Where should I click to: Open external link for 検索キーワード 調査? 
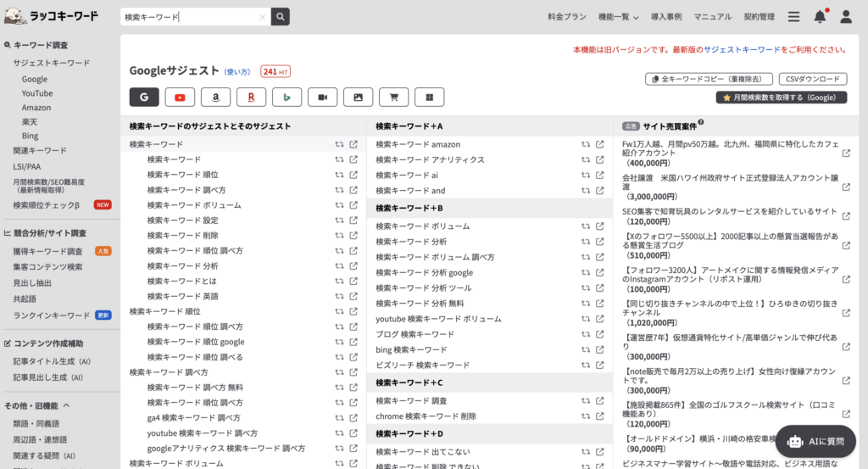[x=599, y=400]
